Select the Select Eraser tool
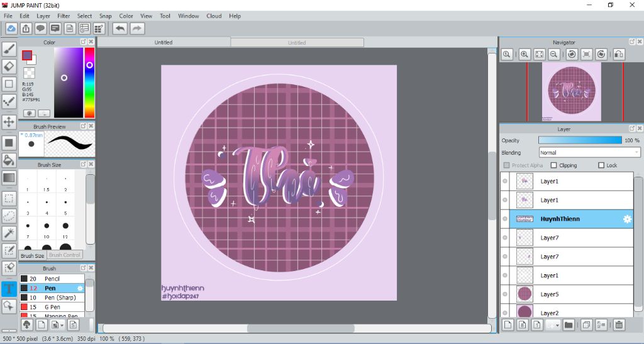Viewport: 644px width, 344px height. click(9, 268)
